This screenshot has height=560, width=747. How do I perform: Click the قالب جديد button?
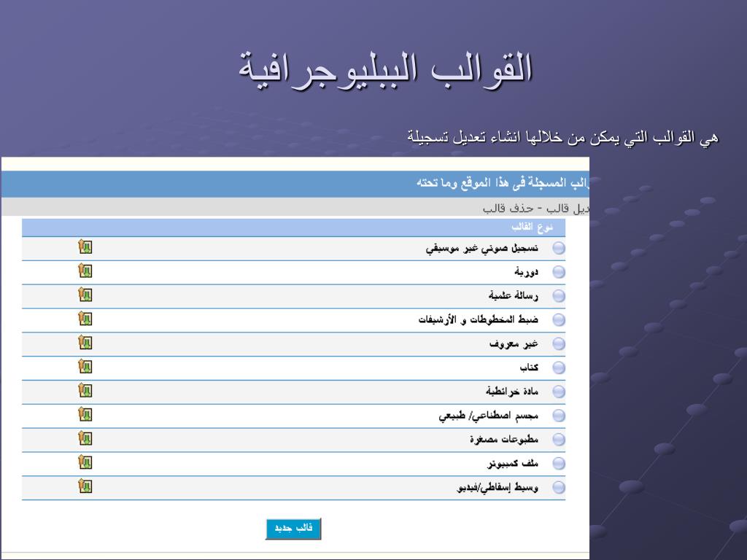coord(293,529)
